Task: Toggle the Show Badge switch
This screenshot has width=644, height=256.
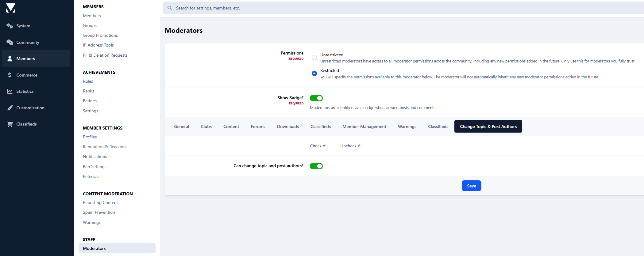Action: (x=316, y=98)
